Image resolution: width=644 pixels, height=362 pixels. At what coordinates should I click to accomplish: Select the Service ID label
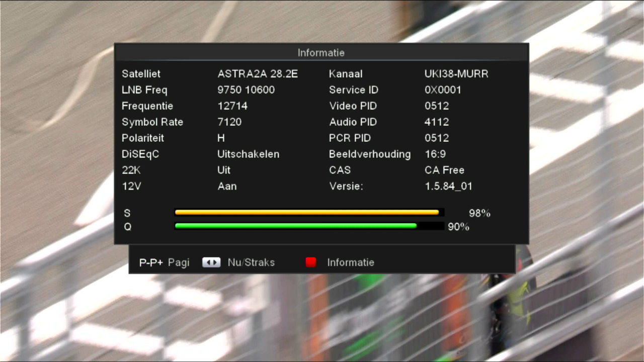(x=354, y=90)
